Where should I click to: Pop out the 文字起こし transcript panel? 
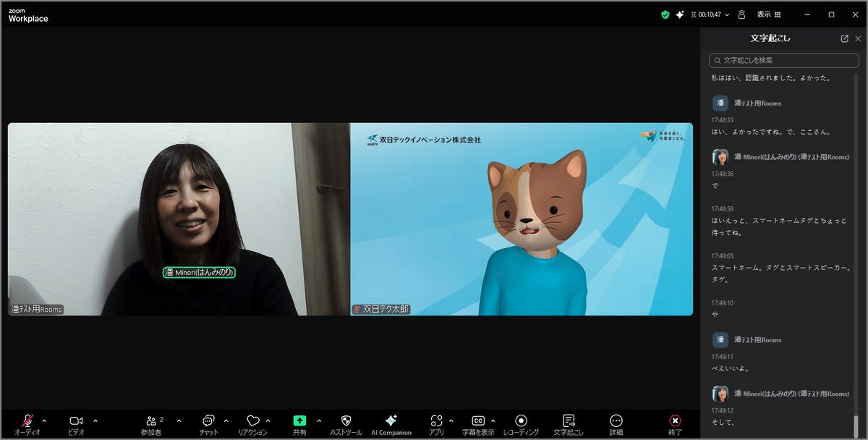pyautogui.click(x=845, y=39)
